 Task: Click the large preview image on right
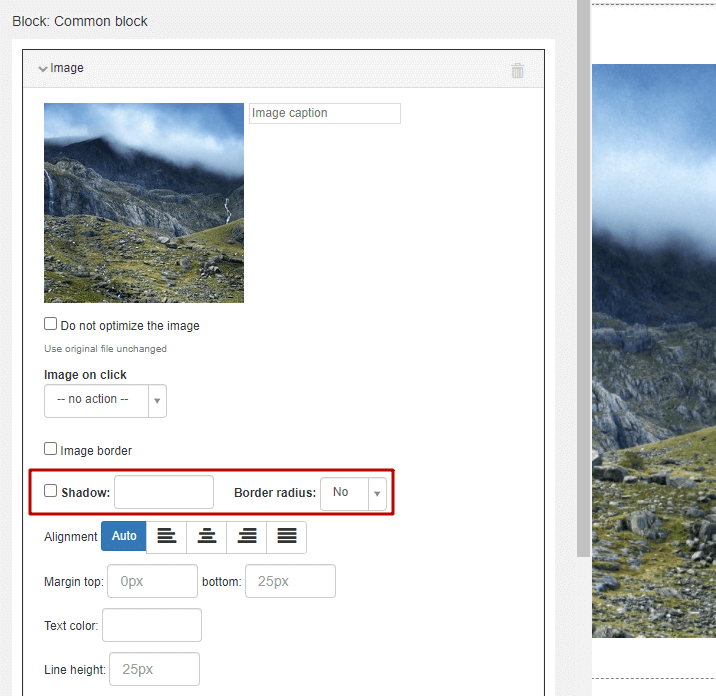pyautogui.click(x=654, y=351)
